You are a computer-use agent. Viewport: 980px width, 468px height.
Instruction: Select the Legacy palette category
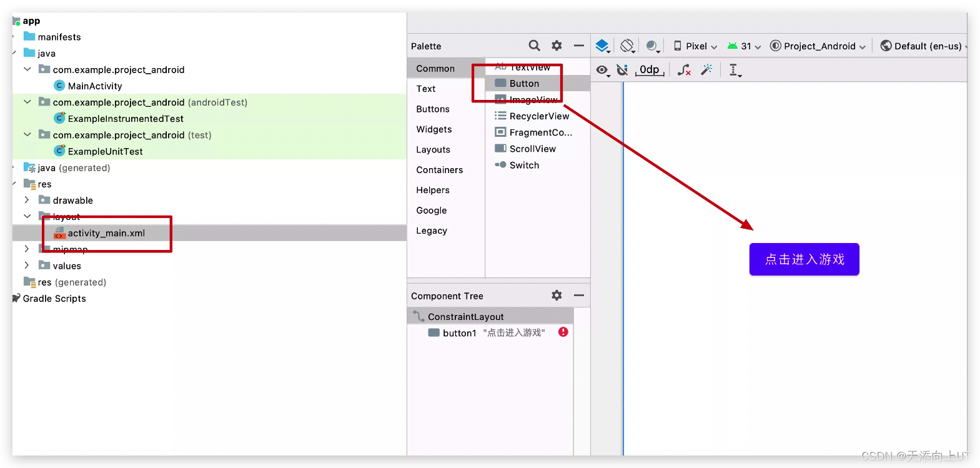[446, 231]
